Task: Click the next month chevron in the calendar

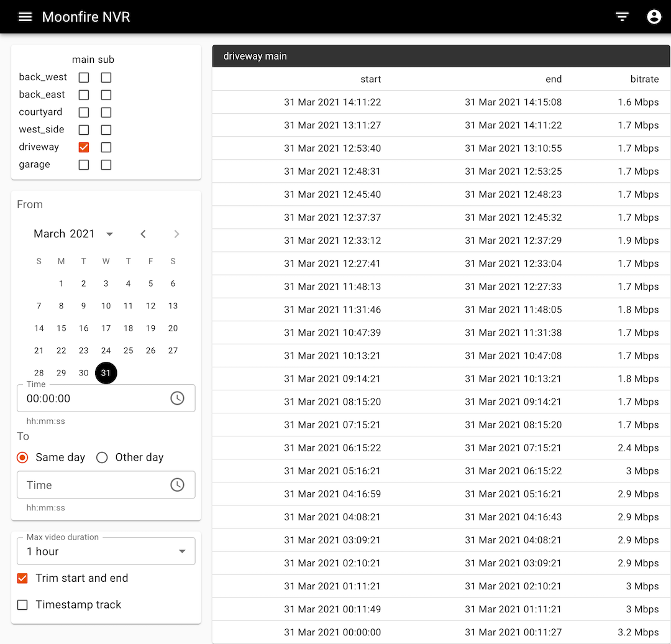Action: click(176, 234)
